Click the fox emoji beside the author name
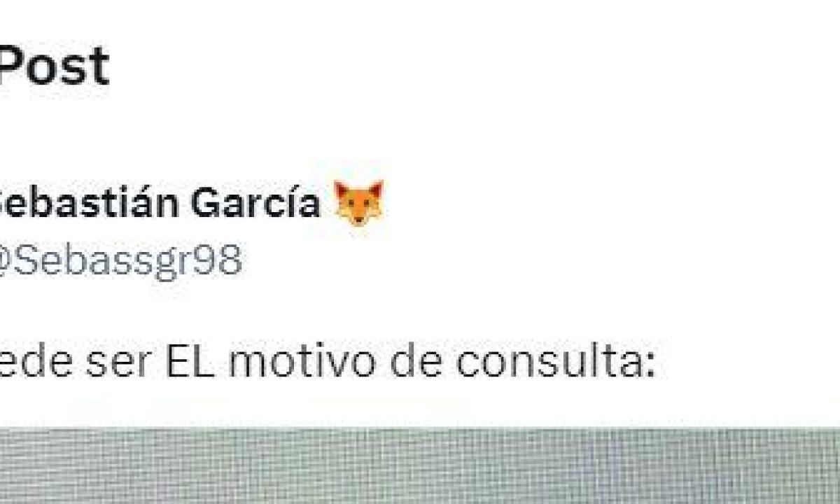Image resolution: width=840 pixels, height=504 pixels. (x=358, y=204)
